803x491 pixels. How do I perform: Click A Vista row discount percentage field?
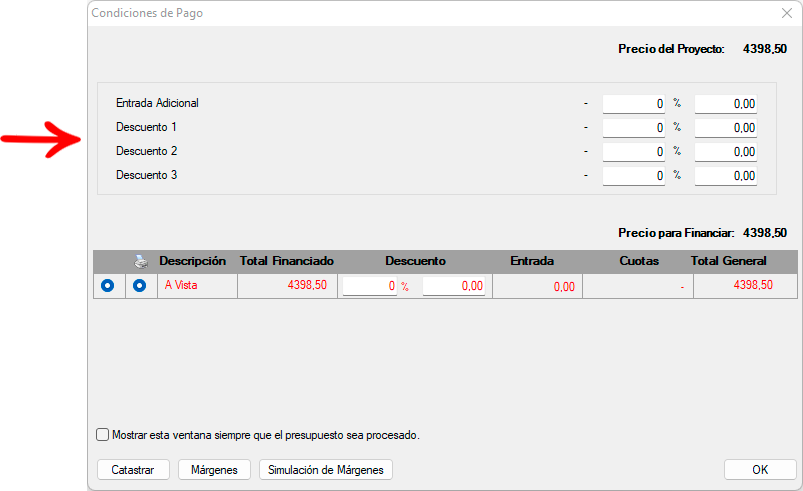click(x=370, y=286)
